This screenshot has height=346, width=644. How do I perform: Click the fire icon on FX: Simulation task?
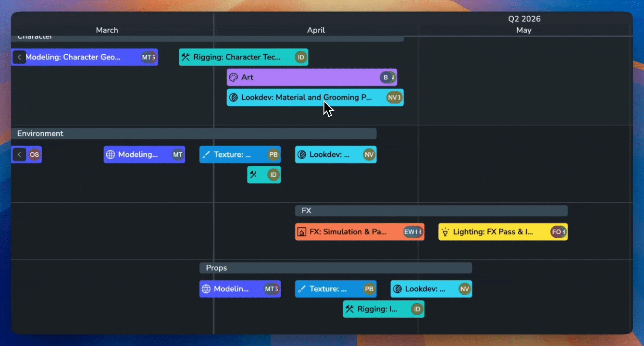302,232
